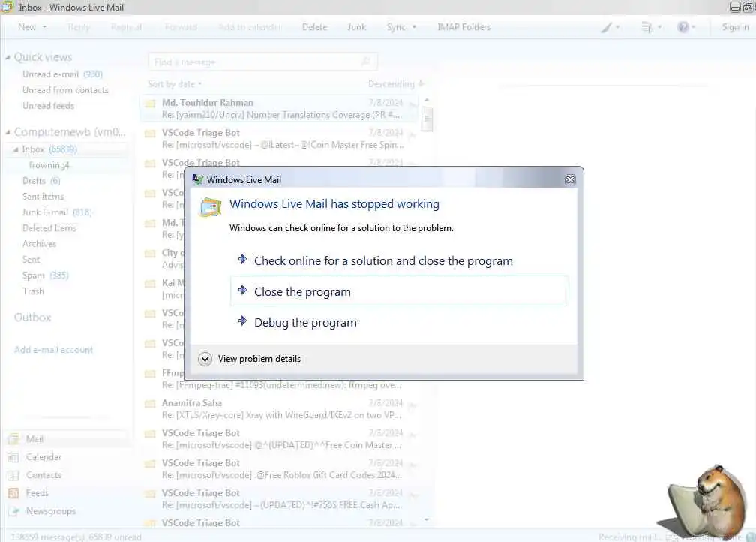Click arrow icon beside Debug the program
Screen dimensions: 756x542
(242, 321)
